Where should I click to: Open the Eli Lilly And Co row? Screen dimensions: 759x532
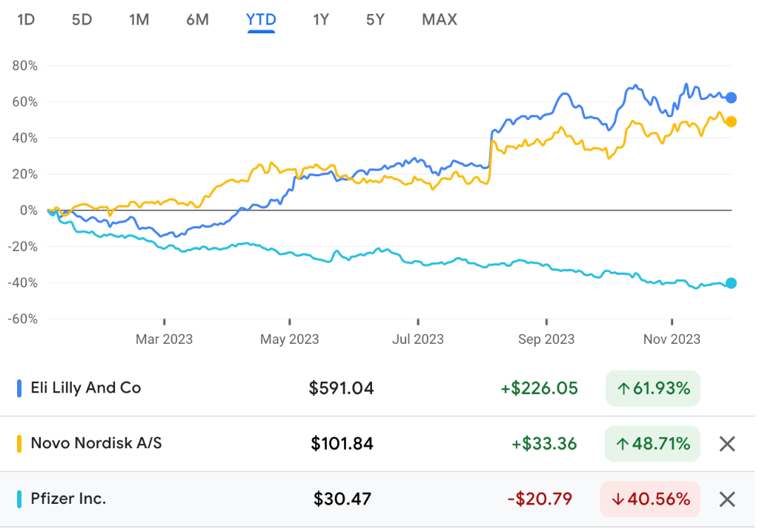pos(377,388)
